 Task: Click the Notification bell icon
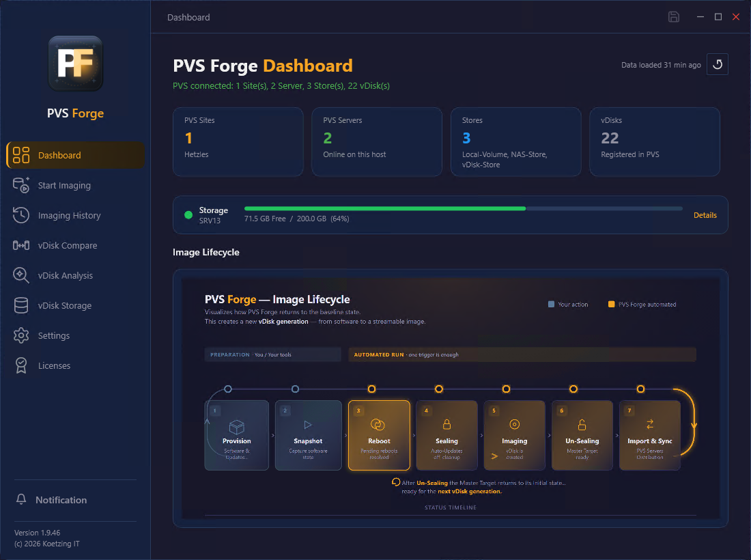point(21,499)
